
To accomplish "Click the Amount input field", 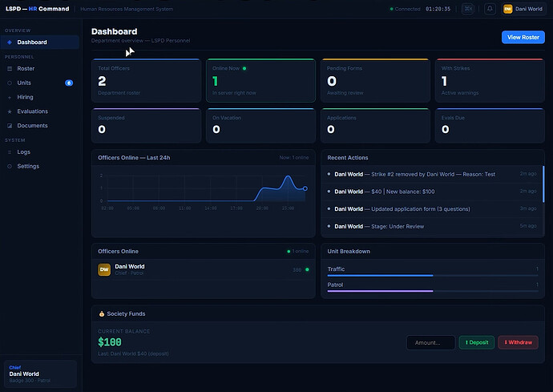I will click(430, 342).
